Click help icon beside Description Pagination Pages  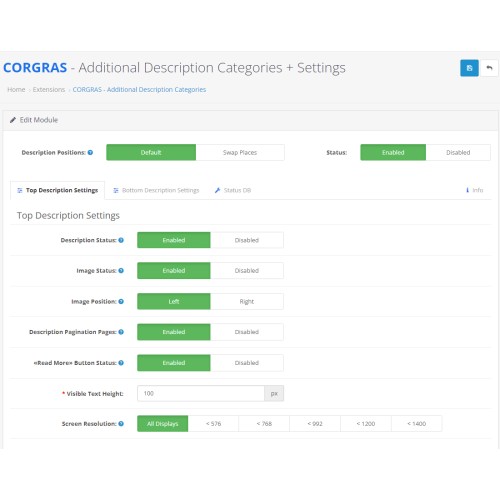[121, 332]
